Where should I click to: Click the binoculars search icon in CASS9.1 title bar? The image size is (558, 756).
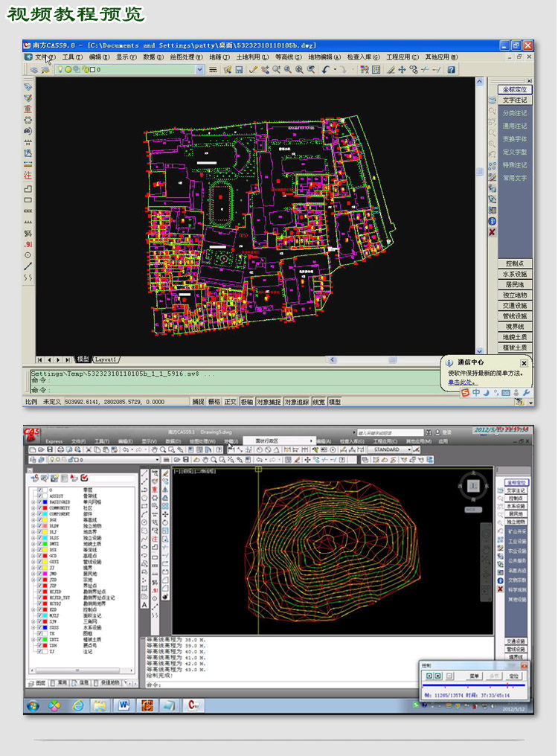click(429, 432)
